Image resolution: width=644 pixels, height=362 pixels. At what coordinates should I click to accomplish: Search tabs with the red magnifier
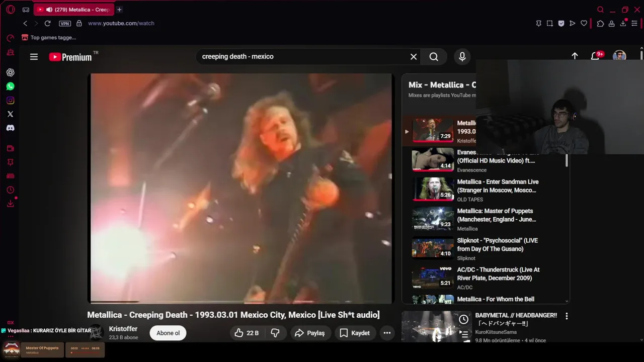click(600, 10)
